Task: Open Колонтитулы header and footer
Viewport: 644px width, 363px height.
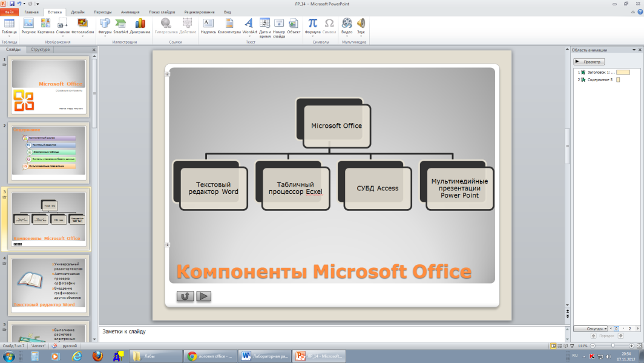Action: pos(229,27)
